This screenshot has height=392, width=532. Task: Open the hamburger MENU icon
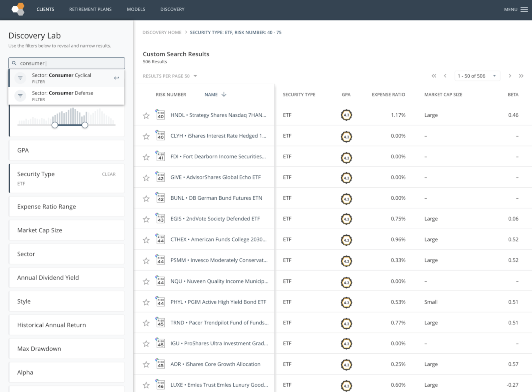(x=524, y=9)
